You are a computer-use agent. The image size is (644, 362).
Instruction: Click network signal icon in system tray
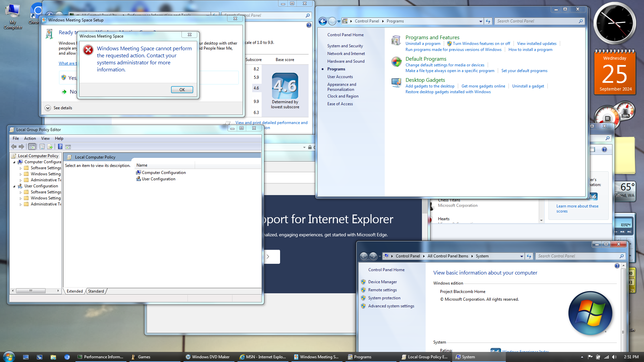coord(606,357)
